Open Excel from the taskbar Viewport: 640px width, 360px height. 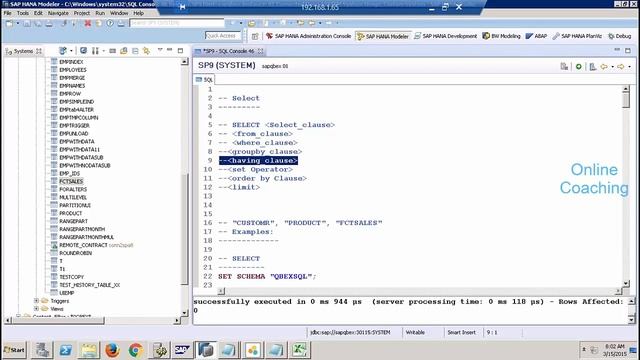[299, 350]
